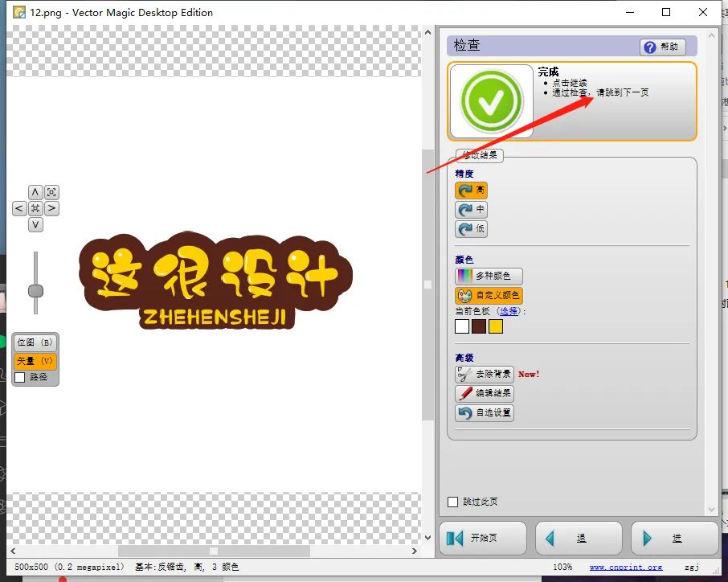Pan the preview right with the arrow button
Image resolution: width=728 pixels, height=582 pixels.
(x=51, y=209)
